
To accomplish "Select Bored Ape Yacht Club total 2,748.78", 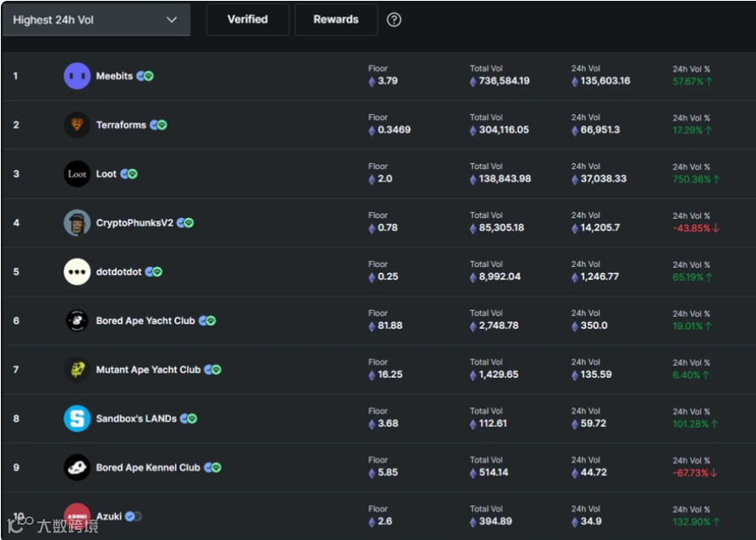I will point(499,325).
